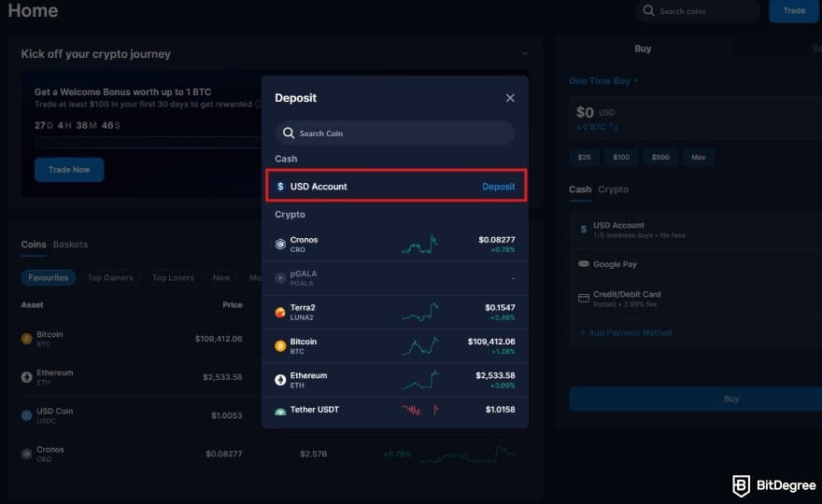This screenshot has height=504, width=822.
Task: Click the Ethereum icon in Home asset table
Action: 26,377
